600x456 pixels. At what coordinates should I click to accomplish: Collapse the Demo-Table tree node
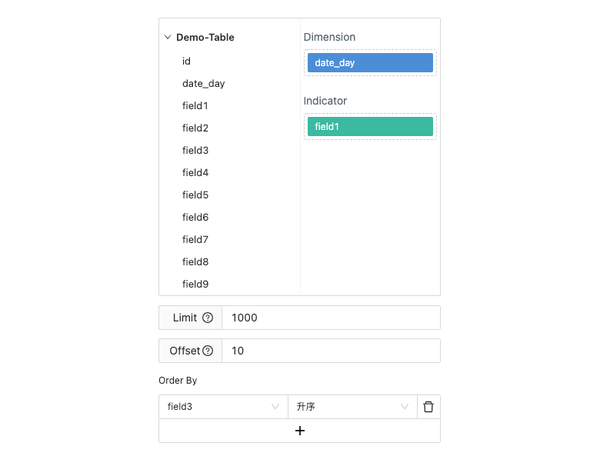[x=168, y=38]
